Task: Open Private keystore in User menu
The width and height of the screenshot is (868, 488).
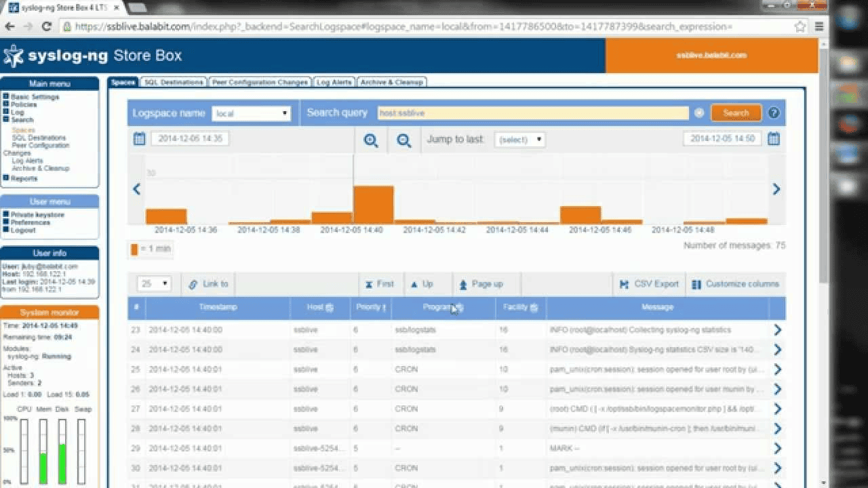Action: point(37,215)
